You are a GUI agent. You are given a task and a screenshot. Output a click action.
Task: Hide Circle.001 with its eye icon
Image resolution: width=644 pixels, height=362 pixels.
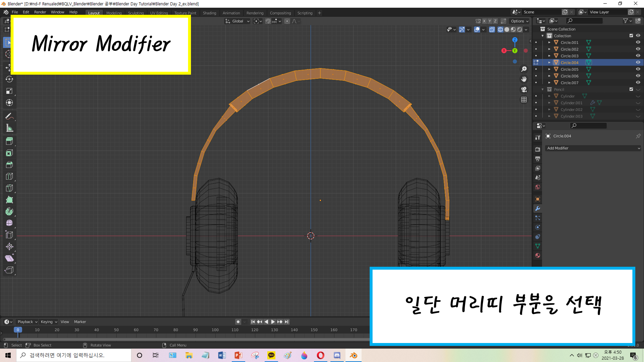638,42
